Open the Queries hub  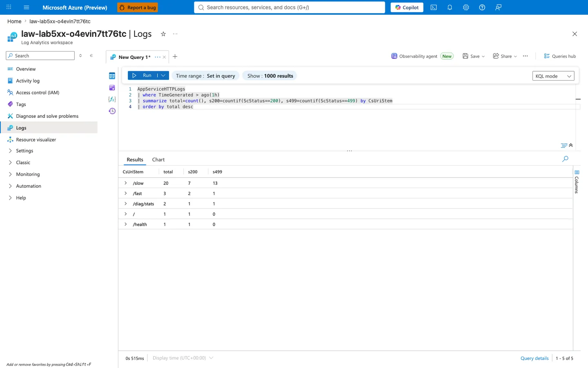[x=560, y=56]
